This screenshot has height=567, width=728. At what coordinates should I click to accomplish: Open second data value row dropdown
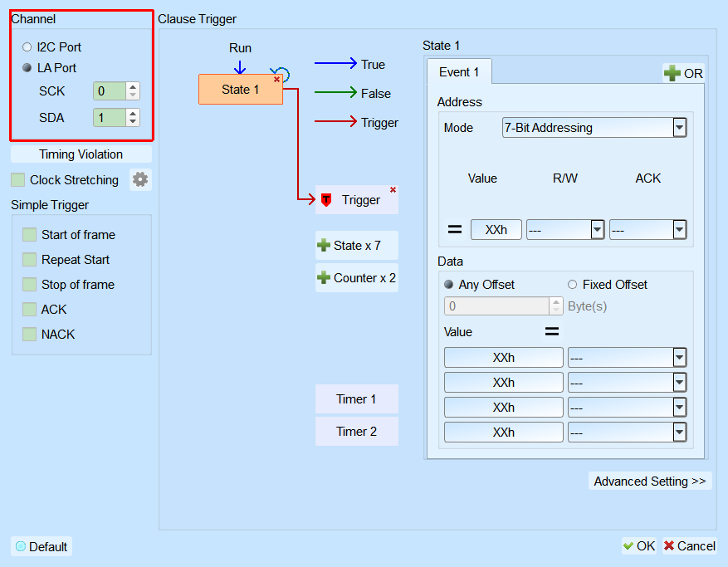(x=628, y=383)
